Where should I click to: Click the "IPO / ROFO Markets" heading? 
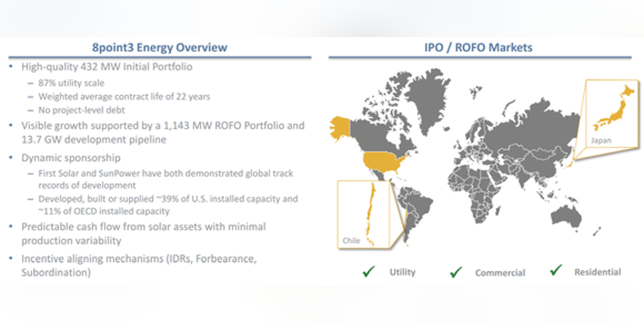pos(479,48)
